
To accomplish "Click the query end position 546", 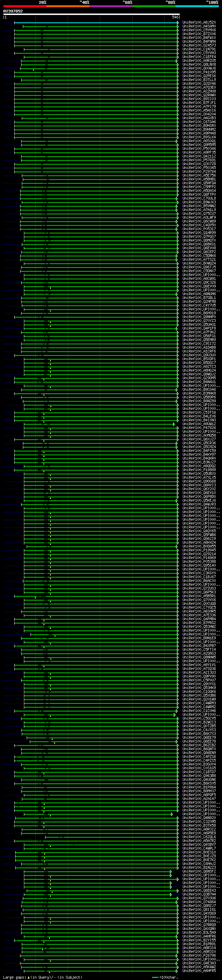I will [175, 17].
